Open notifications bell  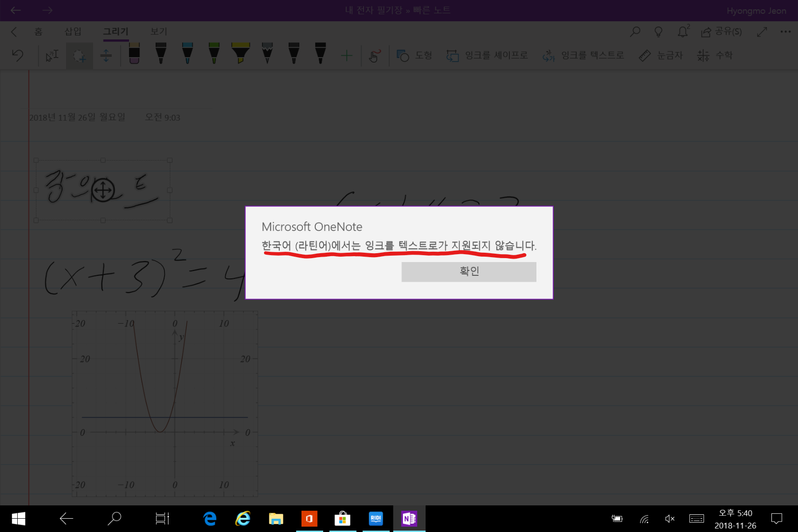pyautogui.click(x=683, y=32)
